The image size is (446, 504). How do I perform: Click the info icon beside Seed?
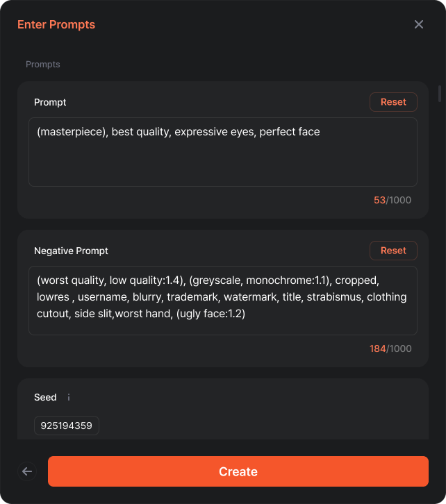pyautogui.click(x=69, y=398)
